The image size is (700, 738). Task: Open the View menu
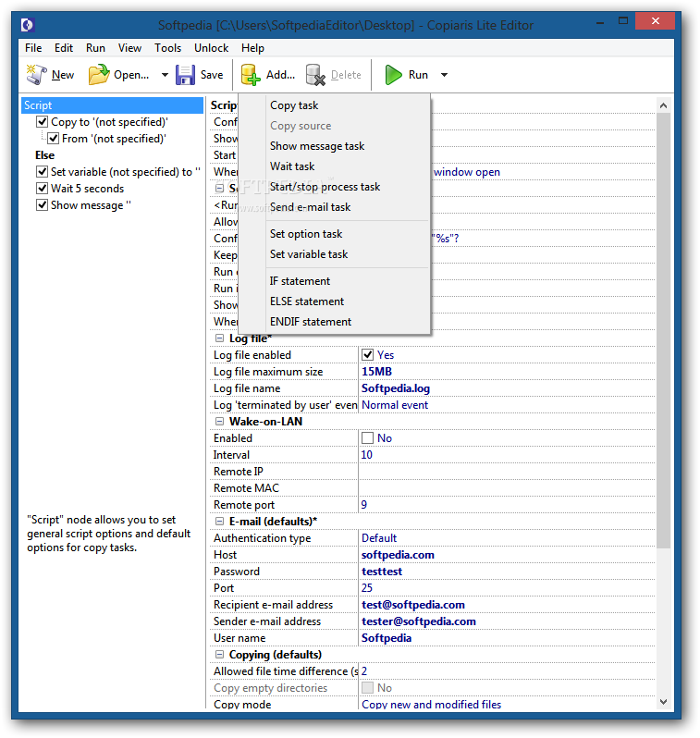click(x=130, y=48)
